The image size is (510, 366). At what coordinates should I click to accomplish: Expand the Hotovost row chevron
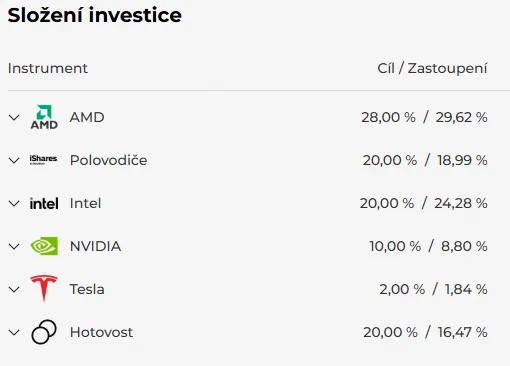tap(14, 332)
